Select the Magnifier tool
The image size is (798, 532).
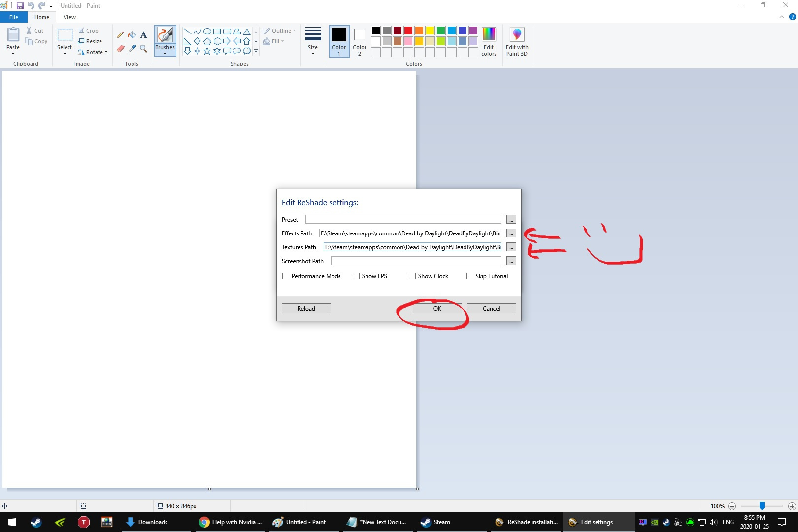point(143,49)
